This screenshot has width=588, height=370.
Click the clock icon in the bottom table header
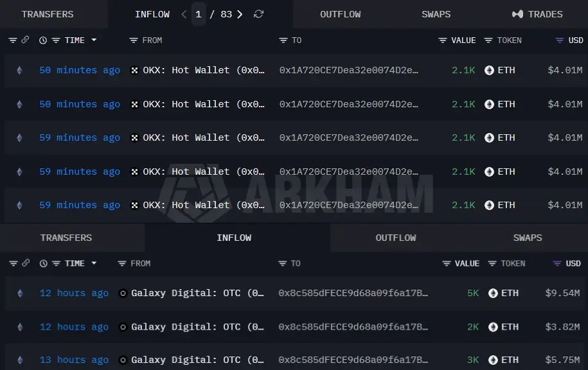tap(44, 263)
